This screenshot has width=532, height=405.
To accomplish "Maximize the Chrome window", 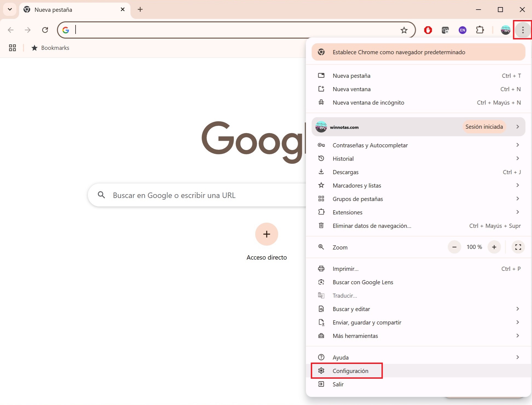I will click(500, 10).
